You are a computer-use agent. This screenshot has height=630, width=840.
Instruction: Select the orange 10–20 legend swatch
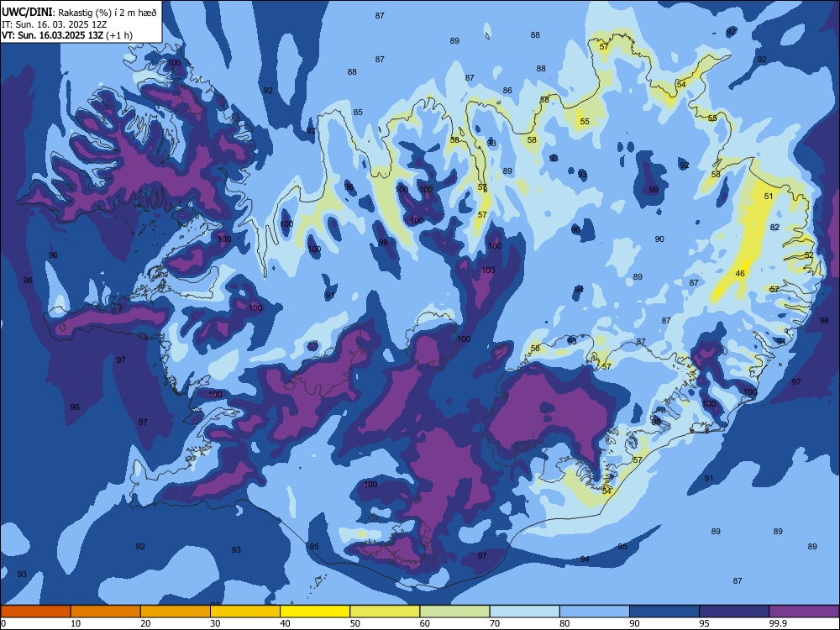106,612
